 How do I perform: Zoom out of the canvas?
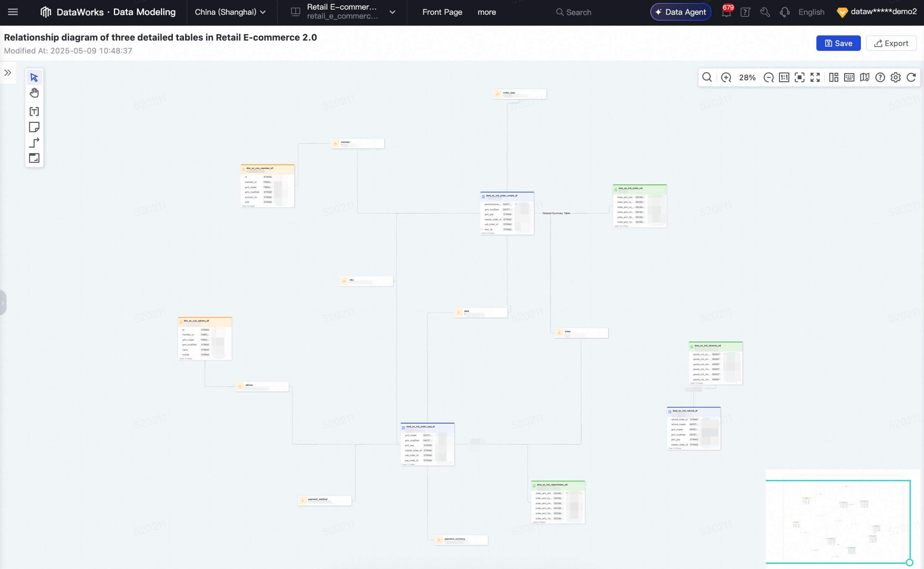click(769, 78)
